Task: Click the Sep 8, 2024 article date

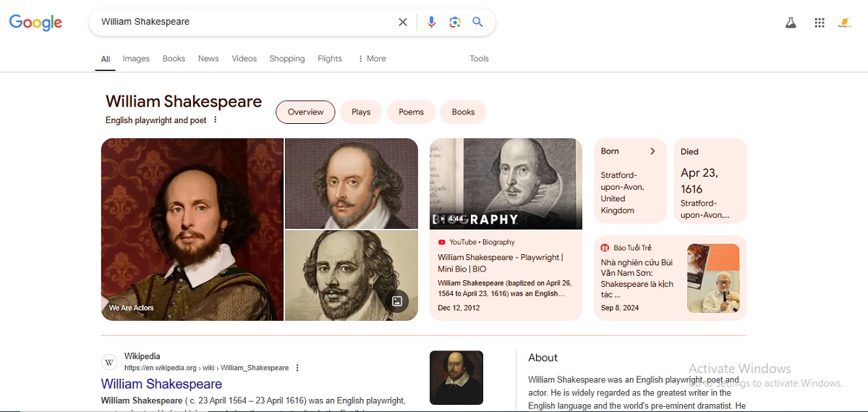Action: click(620, 308)
